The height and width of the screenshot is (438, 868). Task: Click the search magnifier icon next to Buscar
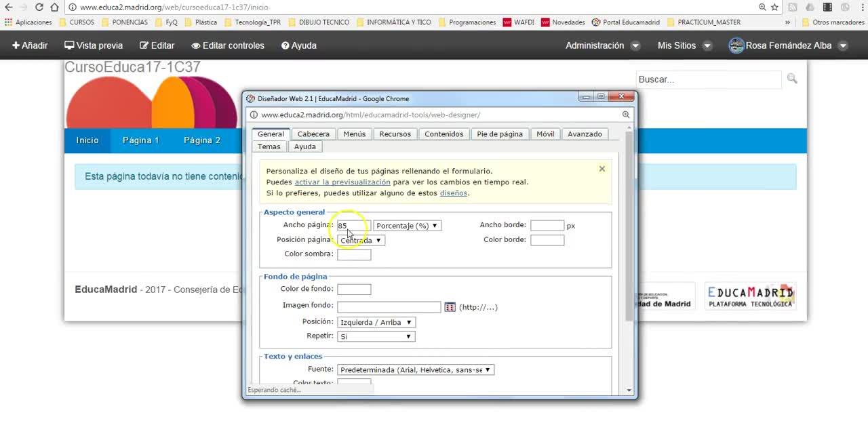point(792,79)
